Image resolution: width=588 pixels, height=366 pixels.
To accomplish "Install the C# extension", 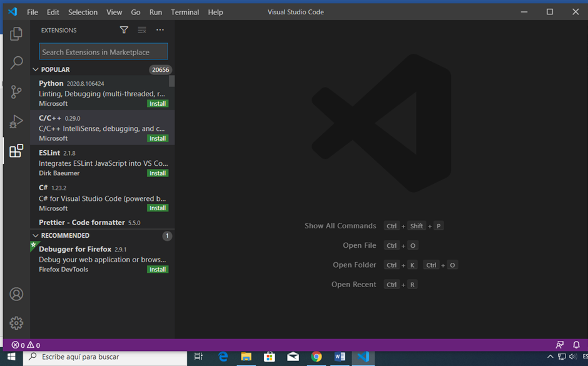I will (x=158, y=208).
